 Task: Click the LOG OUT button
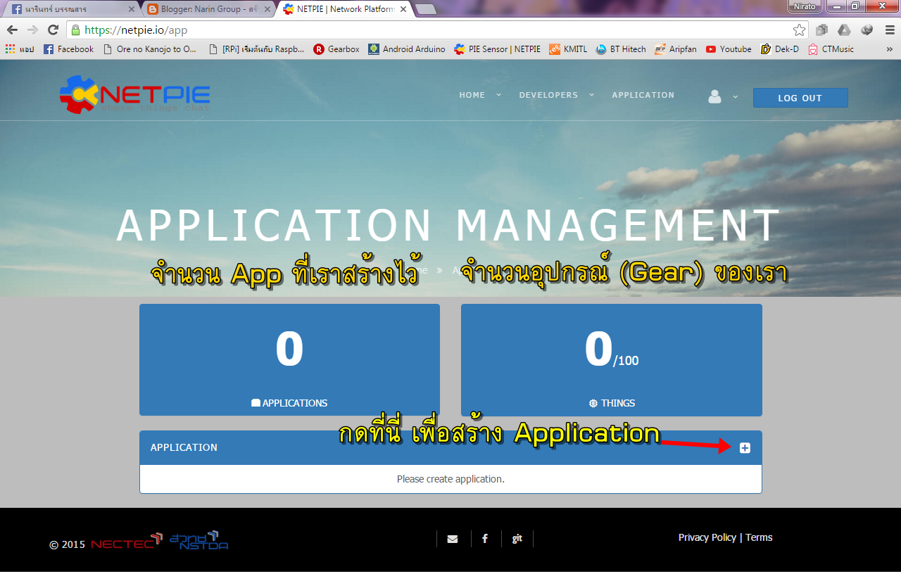800,98
